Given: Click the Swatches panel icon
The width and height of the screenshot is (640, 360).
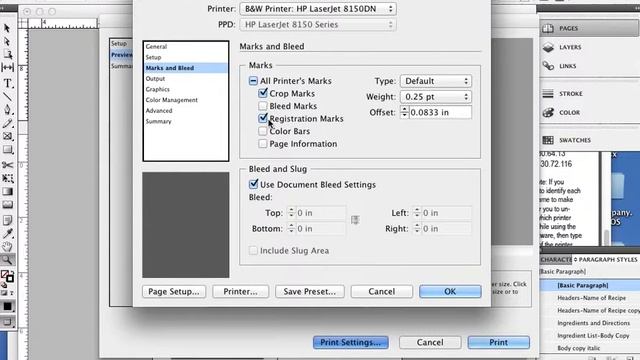Looking at the screenshot, I should pyautogui.click(x=548, y=140).
